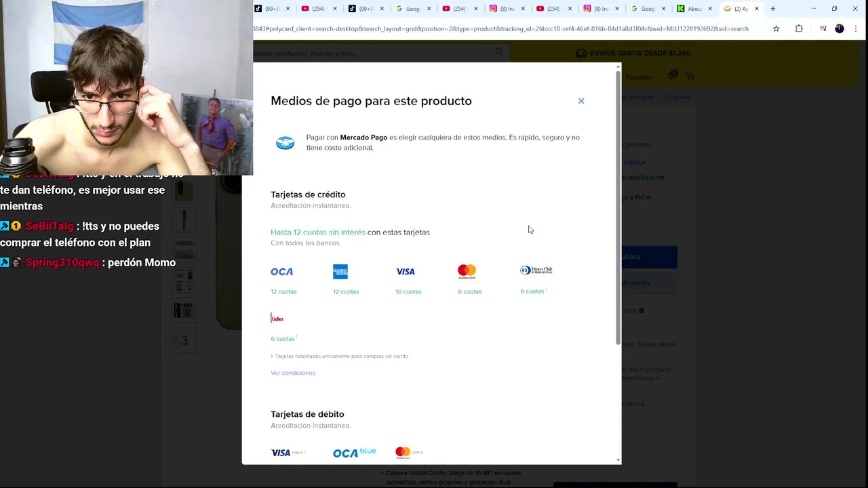Click the Diners Club International logo
868x488 pixels.
(x=536, y=270)
